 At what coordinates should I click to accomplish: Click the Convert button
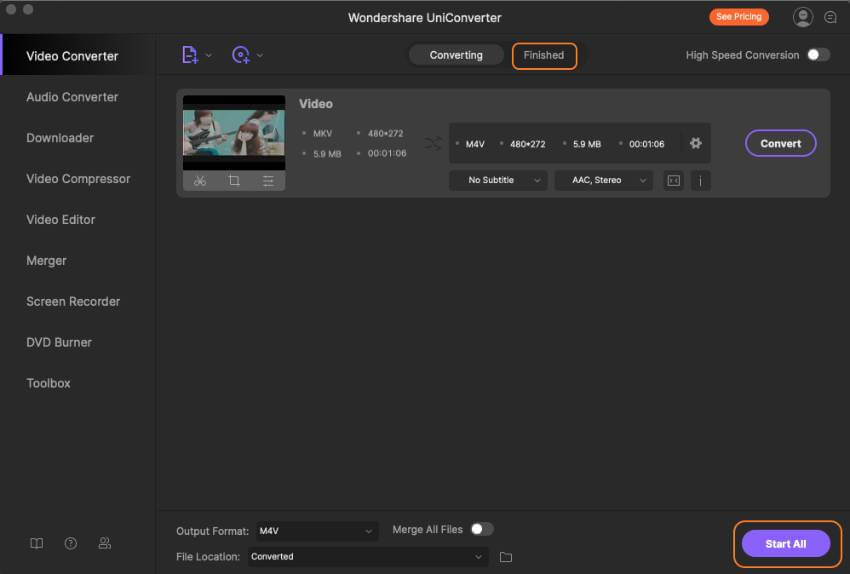(781, 143)
